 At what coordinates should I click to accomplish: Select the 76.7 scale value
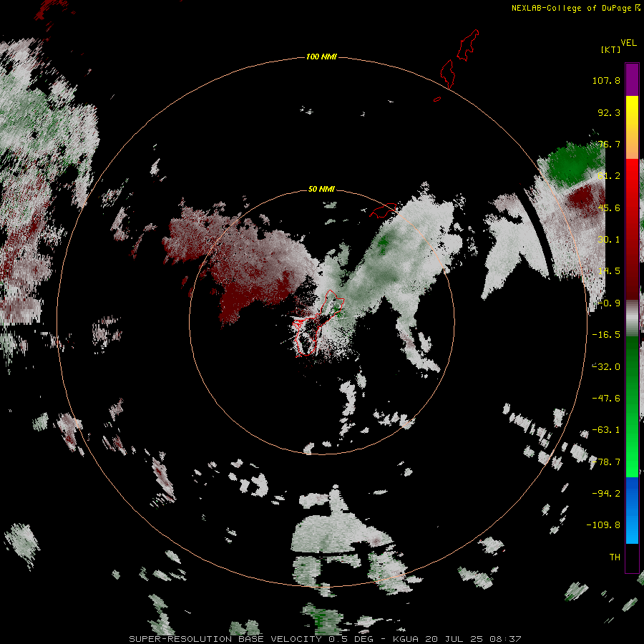(609, 144)
